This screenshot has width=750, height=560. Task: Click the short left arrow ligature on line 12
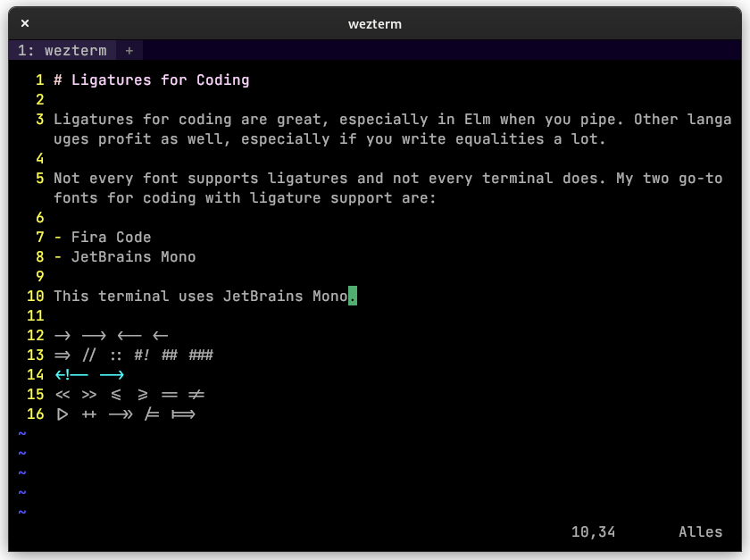click(160, 336)
